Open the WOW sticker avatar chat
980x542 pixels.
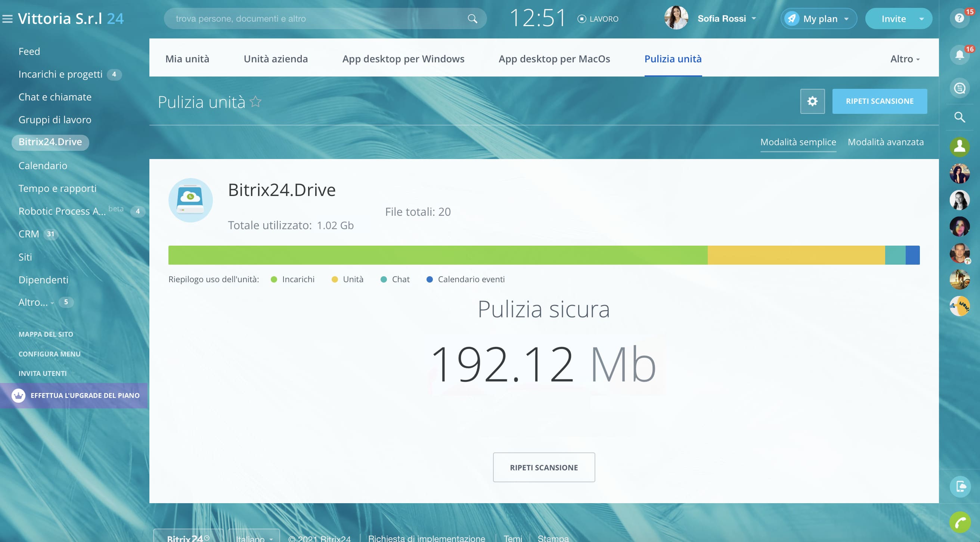959,306
